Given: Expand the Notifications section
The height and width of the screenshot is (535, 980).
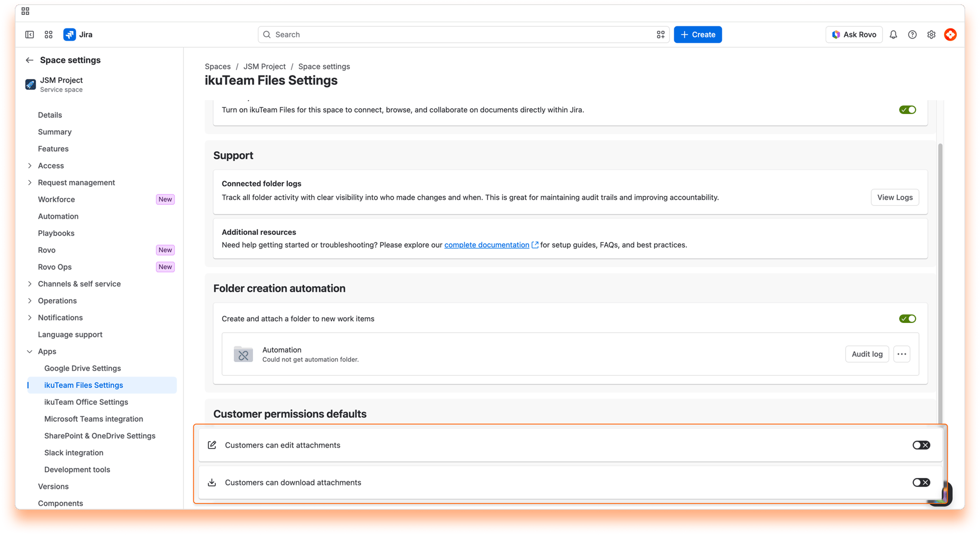Looking at the screenshot, I should click(x=30, y=318).
